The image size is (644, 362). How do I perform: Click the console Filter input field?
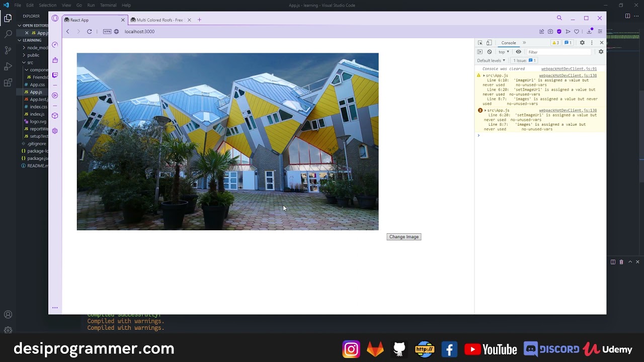pos(558,52)
